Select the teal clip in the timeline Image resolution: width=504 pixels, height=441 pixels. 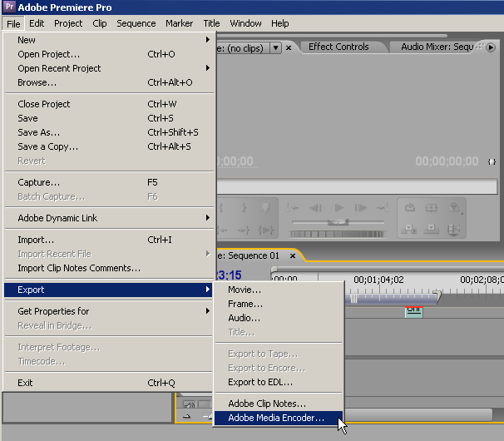pos(413,312)
